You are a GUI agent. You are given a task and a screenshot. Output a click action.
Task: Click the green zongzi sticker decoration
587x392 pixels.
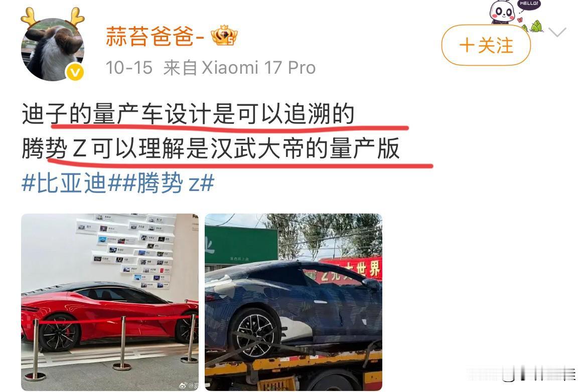pyautogui.click(x=535, y=26)
